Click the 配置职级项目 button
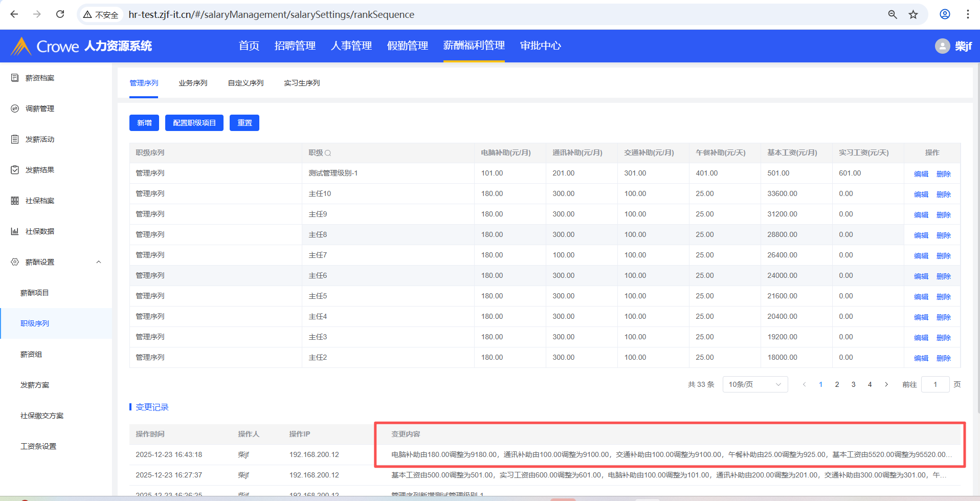The image size is (980, 501). pos(194,123)
